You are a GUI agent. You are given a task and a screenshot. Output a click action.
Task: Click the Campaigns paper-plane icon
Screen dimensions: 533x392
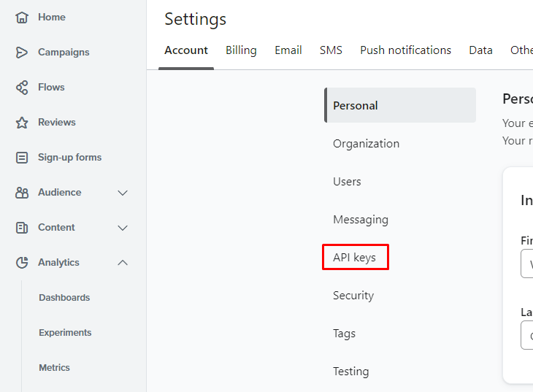22,53
